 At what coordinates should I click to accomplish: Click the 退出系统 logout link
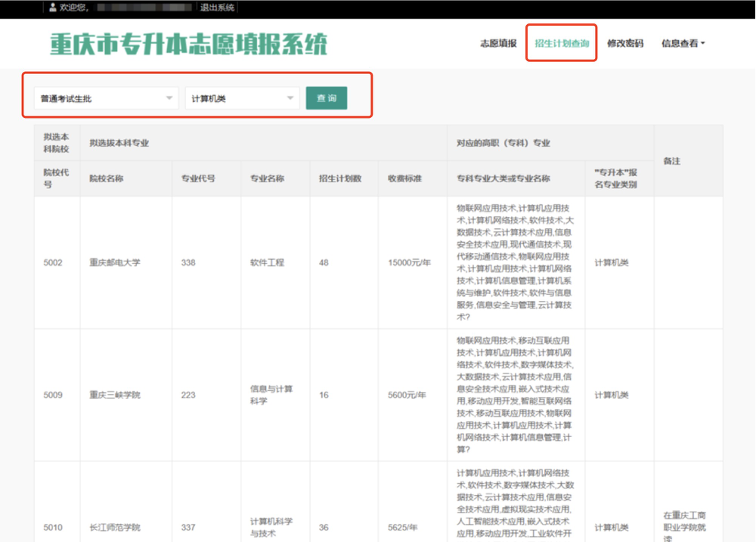coord(217,8)
